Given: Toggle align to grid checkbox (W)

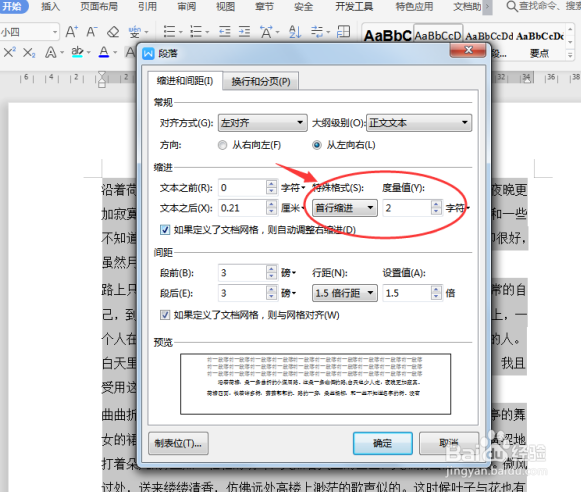Looking at the screenshot, I should click(x=165, y=315).
